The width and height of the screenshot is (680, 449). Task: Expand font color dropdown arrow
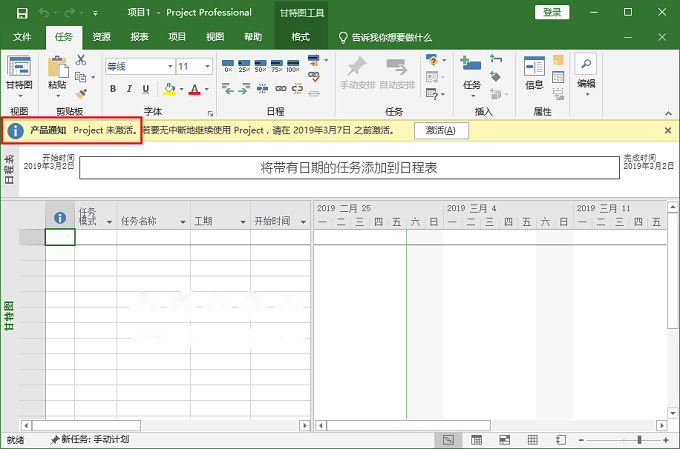click(207, 89)
